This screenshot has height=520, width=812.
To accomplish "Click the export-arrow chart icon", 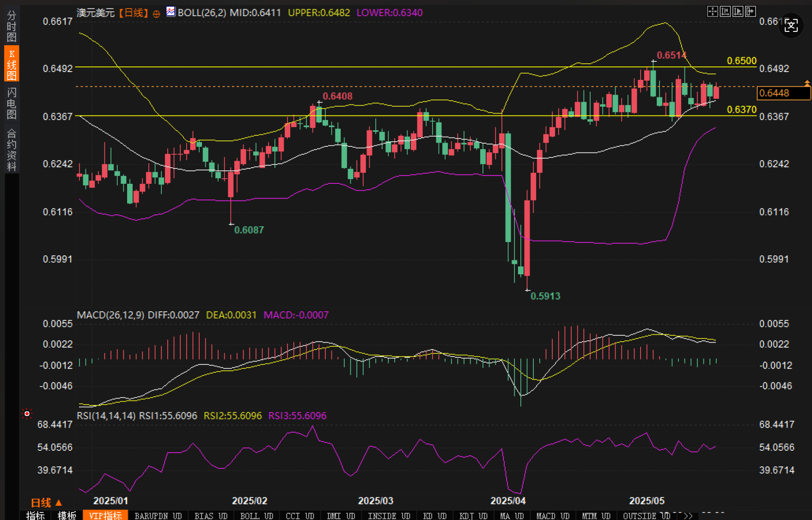I will [x=750, y=12].
